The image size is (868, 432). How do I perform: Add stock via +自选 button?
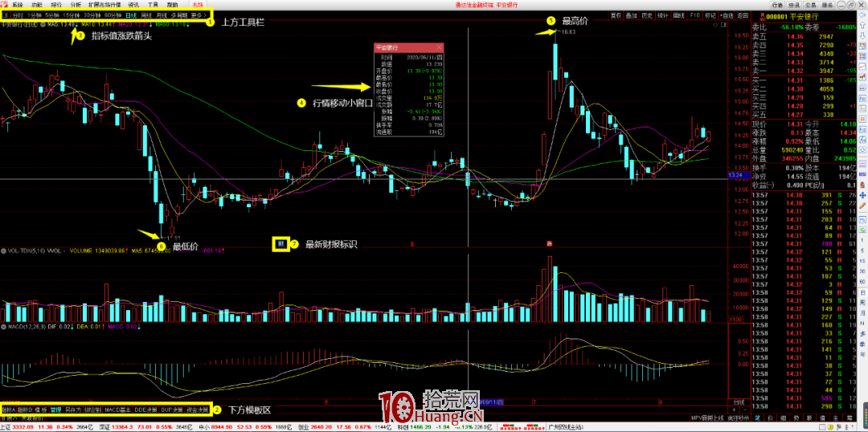727,15
